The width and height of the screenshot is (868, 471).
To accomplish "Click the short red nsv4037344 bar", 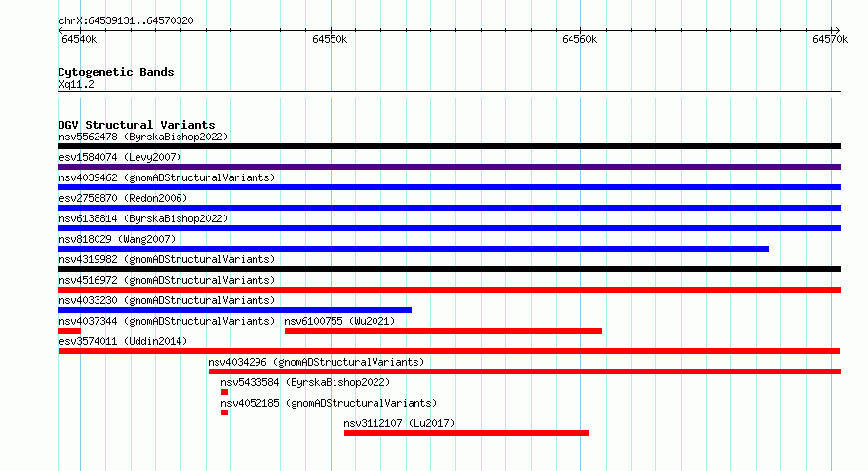I will click(x=69, y=331).
